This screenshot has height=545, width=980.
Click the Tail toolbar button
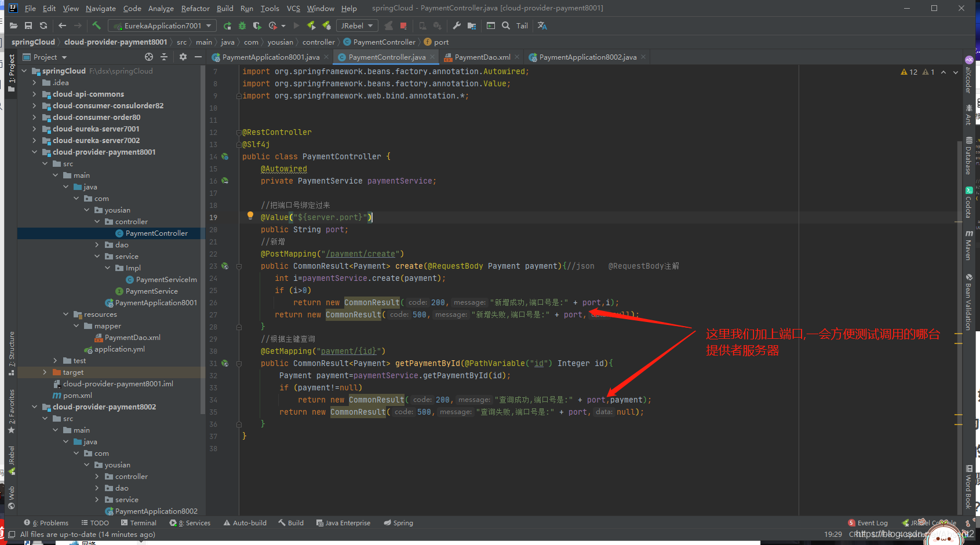522,25
